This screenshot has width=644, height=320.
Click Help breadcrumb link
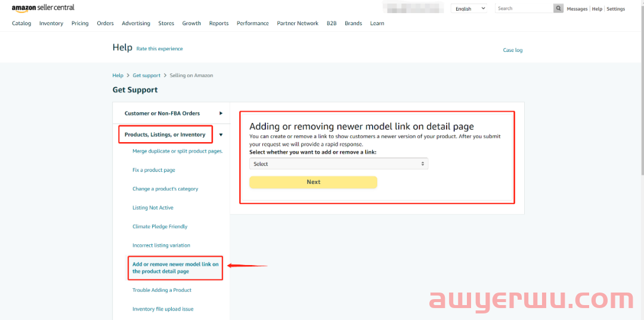point(118,76)
